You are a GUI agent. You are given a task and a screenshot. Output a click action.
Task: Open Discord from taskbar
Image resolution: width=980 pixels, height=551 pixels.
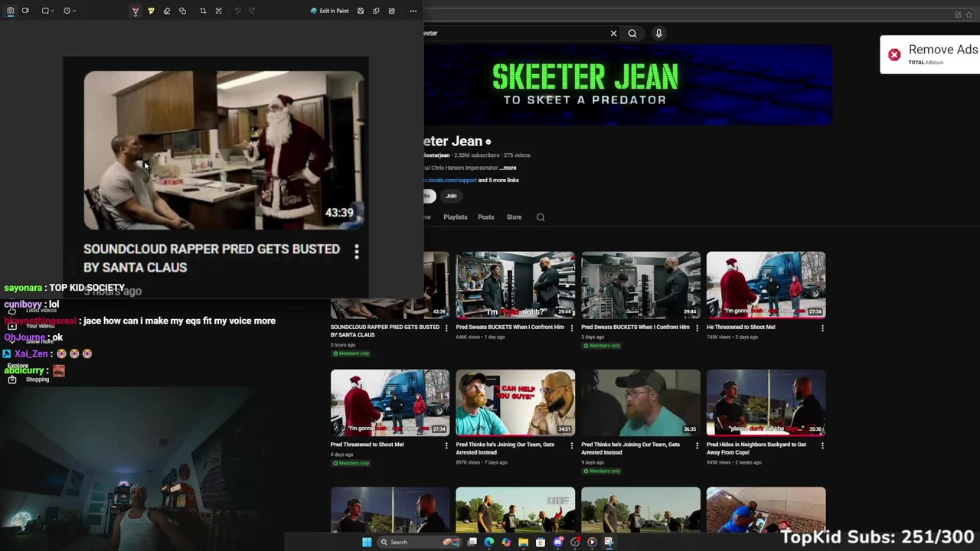pyautogui.click(x=558, y=542)
